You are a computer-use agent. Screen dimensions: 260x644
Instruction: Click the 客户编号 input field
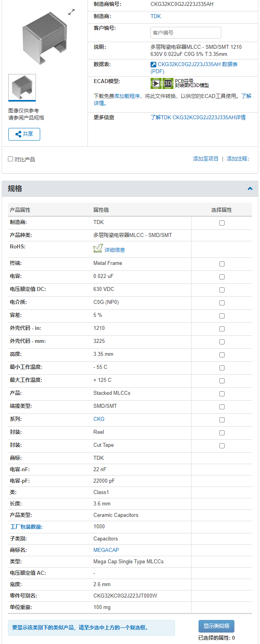point(186,33)
